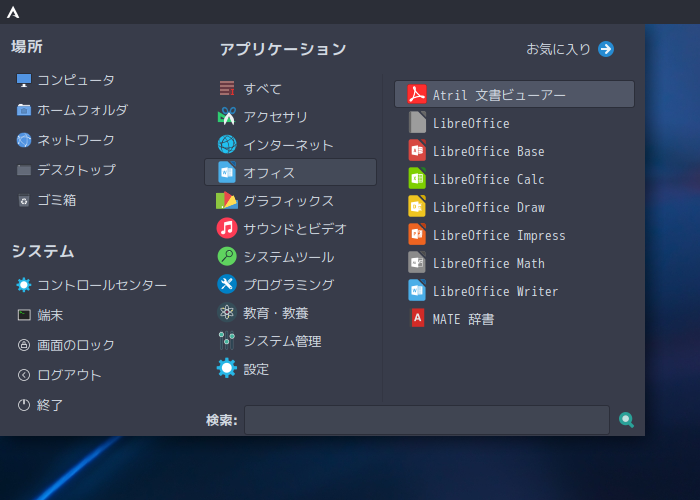This screenshot has width=700, height=500.
Task: Select the プログラミング tools icon
Action: pos(227,284)
